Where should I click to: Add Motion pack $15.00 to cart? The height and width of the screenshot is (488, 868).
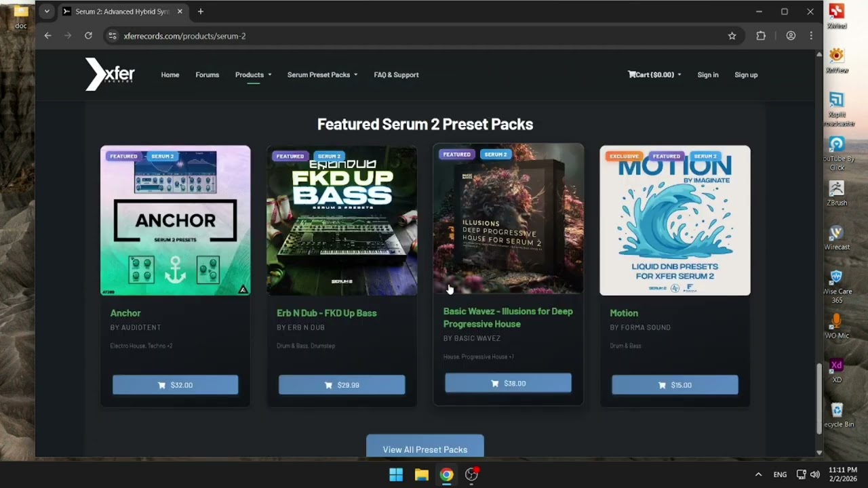[x=675, y=385]
